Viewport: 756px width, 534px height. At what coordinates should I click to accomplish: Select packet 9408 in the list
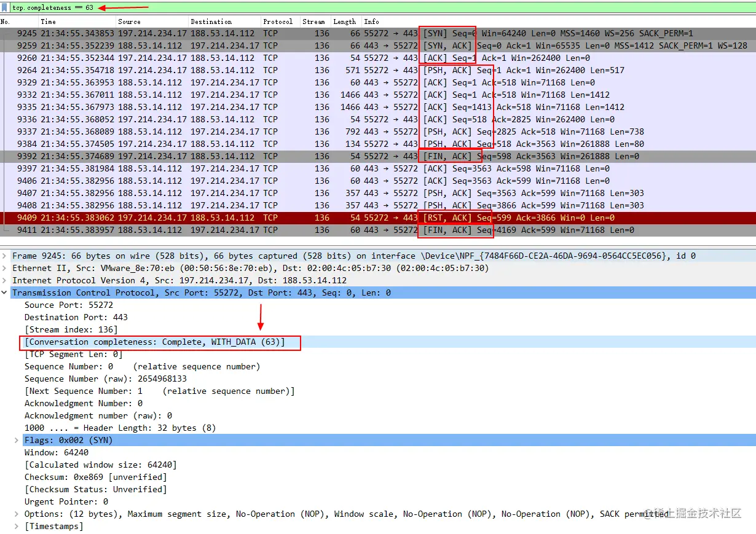378,205
